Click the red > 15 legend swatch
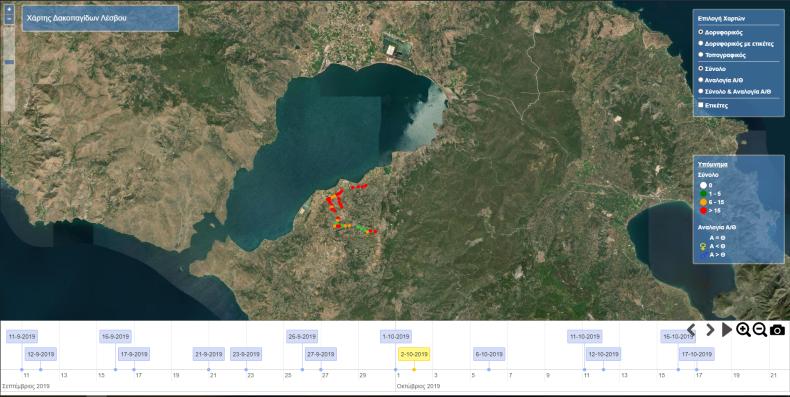 tap(703, 211)
